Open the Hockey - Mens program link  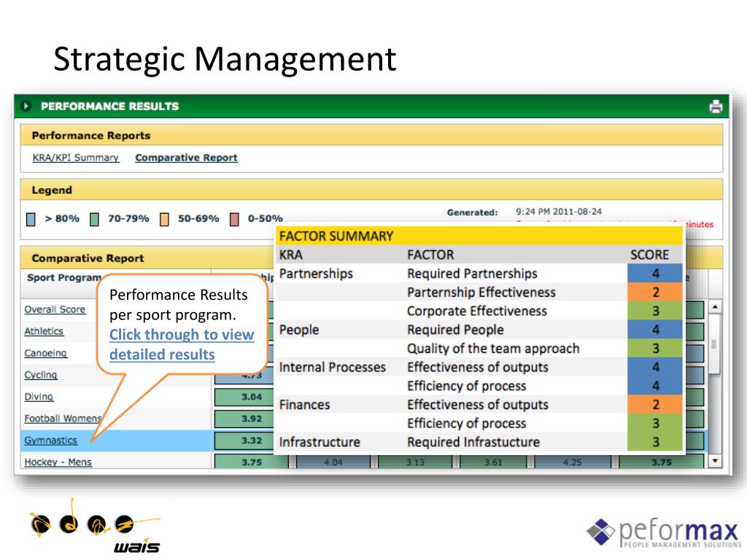tap(58, 462)
